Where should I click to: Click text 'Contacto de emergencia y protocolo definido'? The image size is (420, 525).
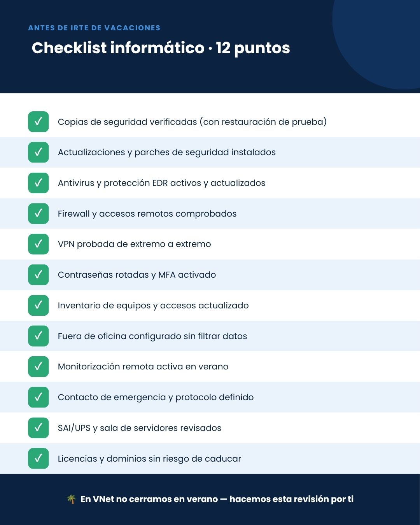click(156, 397)
